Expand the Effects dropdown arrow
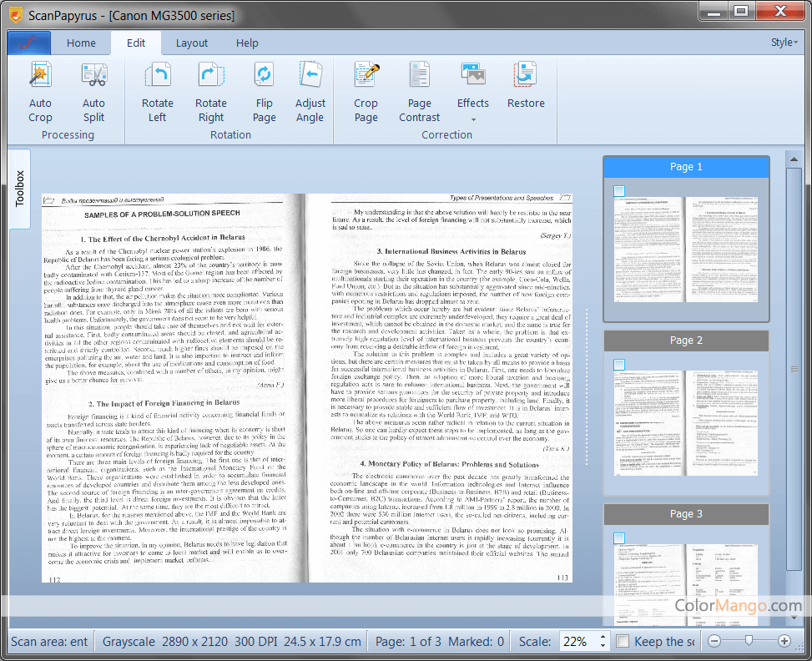Image resolution: width=812 pixels, height=661 pixels. click(x=472, y=119)
